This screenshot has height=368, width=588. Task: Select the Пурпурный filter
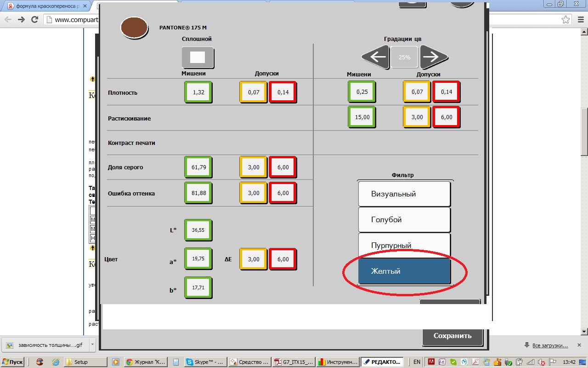(x=404, y=245)
